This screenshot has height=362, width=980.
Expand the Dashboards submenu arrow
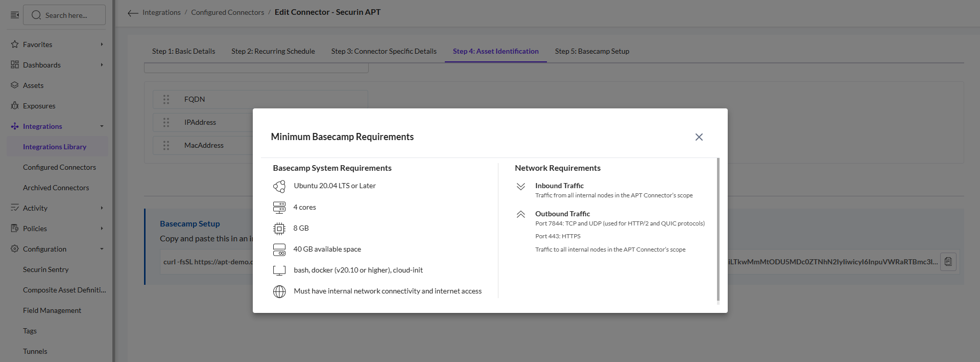[102, 65]
